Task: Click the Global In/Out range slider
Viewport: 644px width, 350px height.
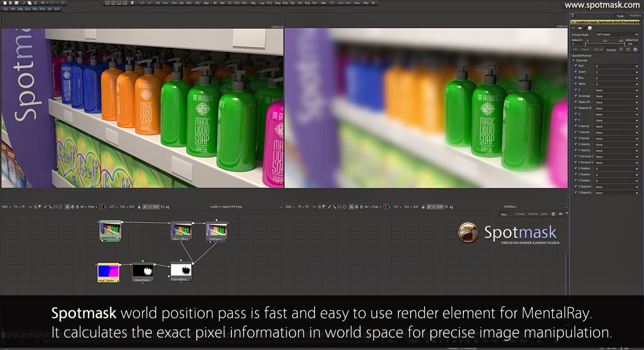Action: tap(605, 44)
